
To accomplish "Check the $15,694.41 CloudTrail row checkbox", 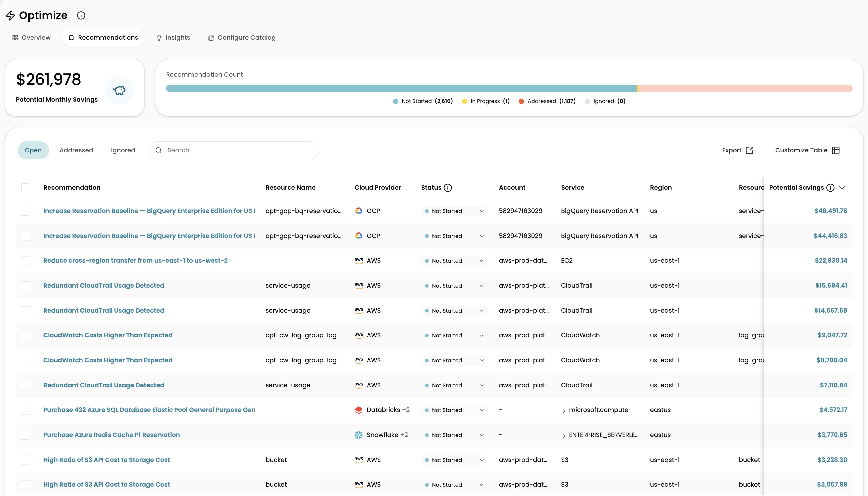I will point(26,286).
